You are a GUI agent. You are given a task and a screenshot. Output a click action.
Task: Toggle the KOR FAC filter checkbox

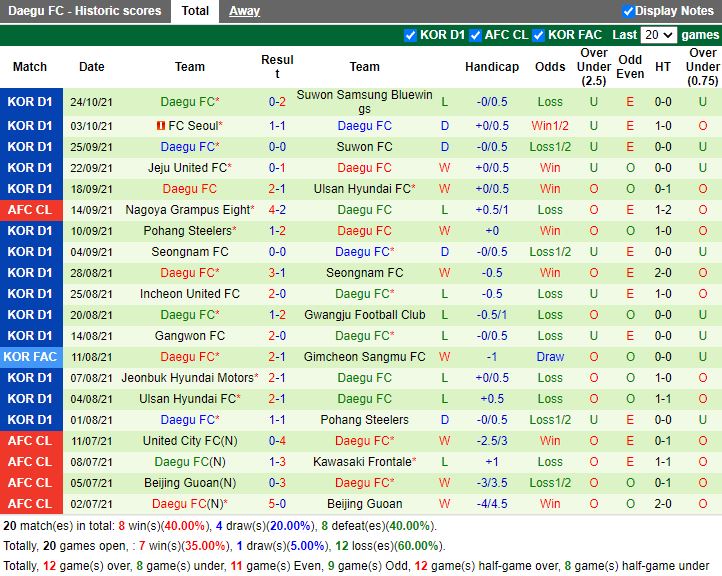pyautogui.click(x=538, y=35)
